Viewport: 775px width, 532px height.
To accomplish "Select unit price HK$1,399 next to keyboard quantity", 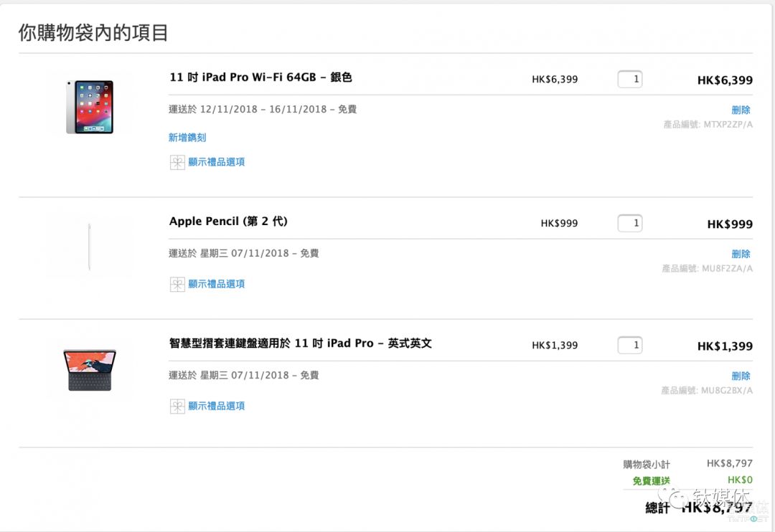I will (x=555, y=346).
